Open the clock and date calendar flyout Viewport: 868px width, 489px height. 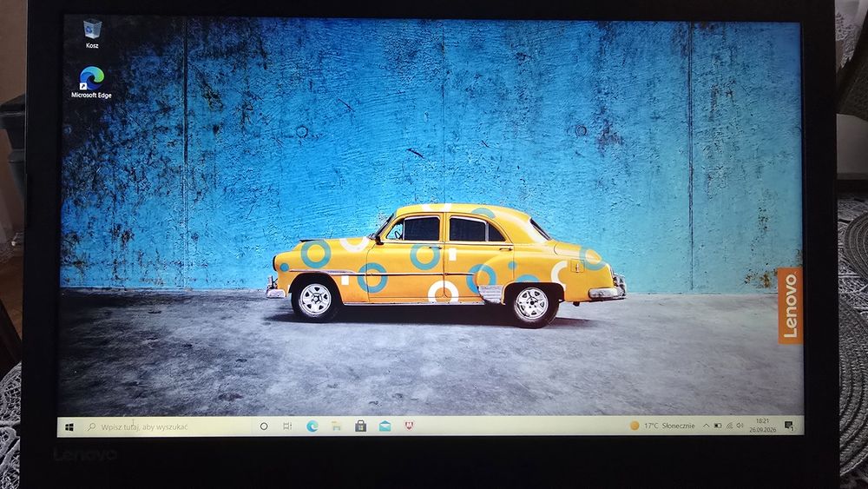(x=763, y=426)
